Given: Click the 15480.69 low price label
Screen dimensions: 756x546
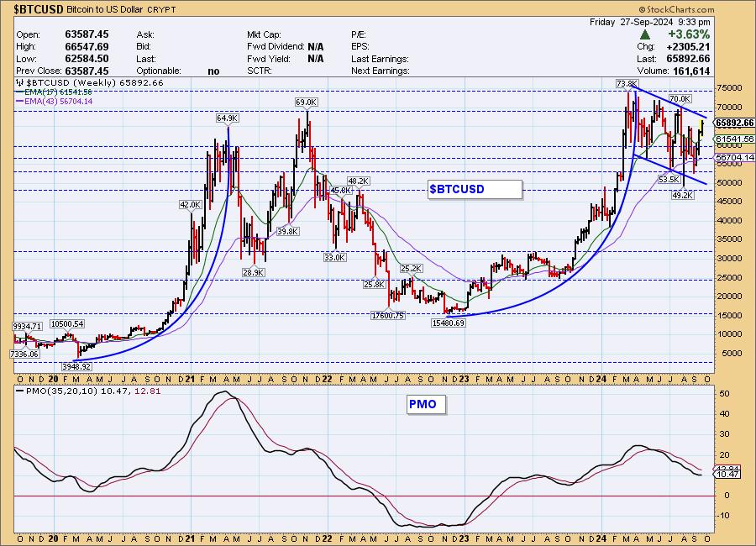Looking at the screenshot, I should pyautogui.click(x=449, y=323).
